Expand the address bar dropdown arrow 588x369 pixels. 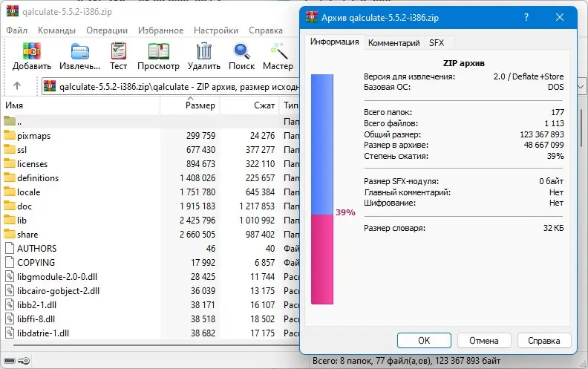tap(581, 86)
